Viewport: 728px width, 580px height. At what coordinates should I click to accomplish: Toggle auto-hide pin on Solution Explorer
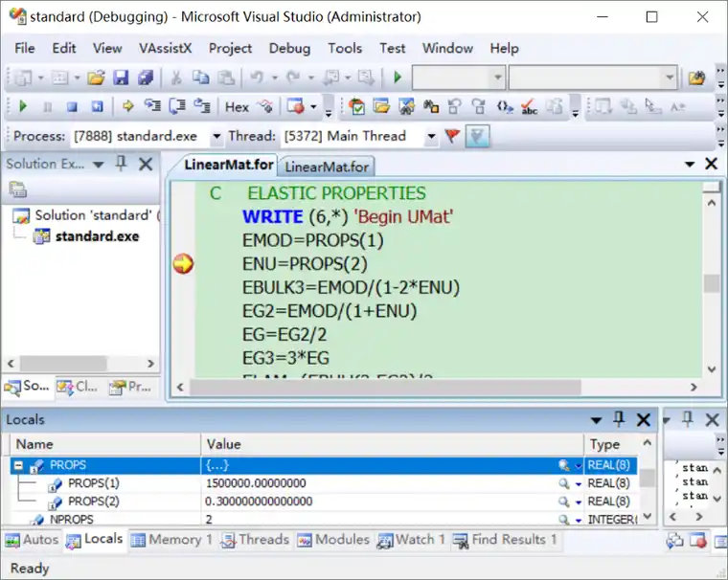pos(122,164)
